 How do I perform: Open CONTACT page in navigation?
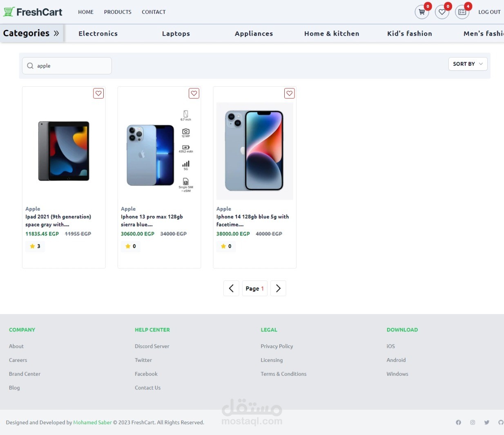click(x=154, y=12)
